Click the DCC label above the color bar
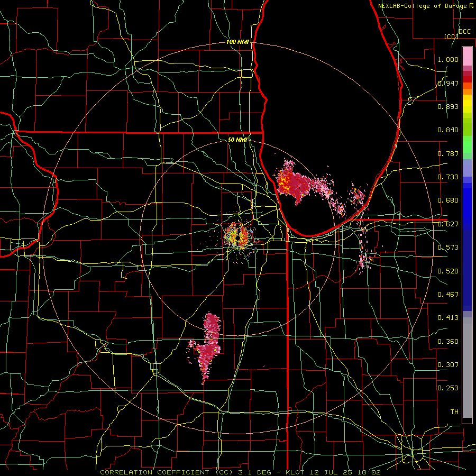The image size is (476, 476). [465, 32]
